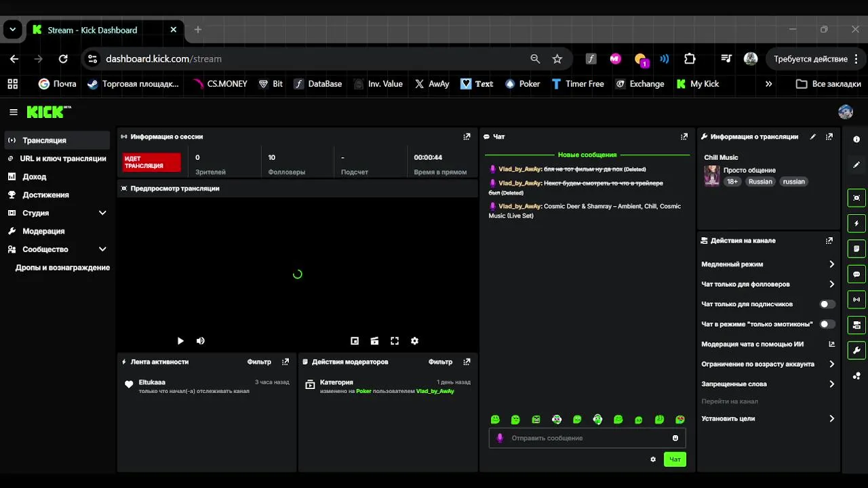Screen dimensions: 868x488
Task: Open Ограничение по возрасту аккаунта settings
Action: [768, 364]
